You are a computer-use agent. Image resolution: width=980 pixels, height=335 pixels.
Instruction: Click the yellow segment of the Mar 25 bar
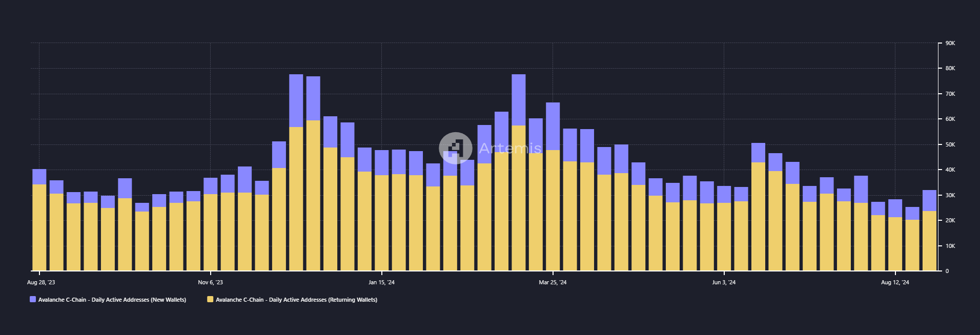[553, 210]
